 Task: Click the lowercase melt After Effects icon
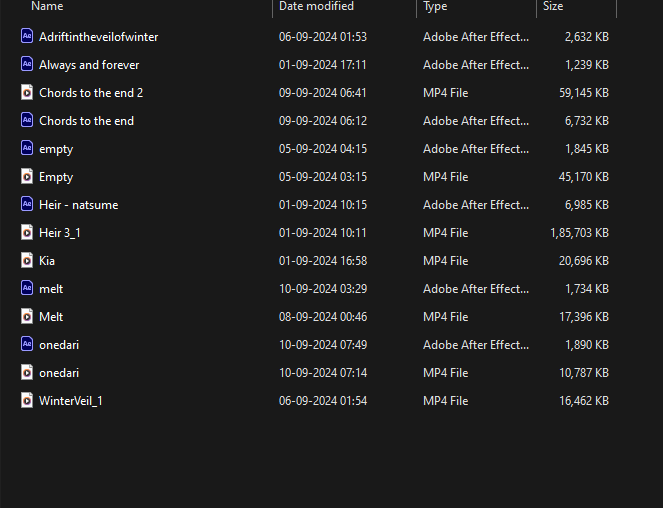(27, 288)
